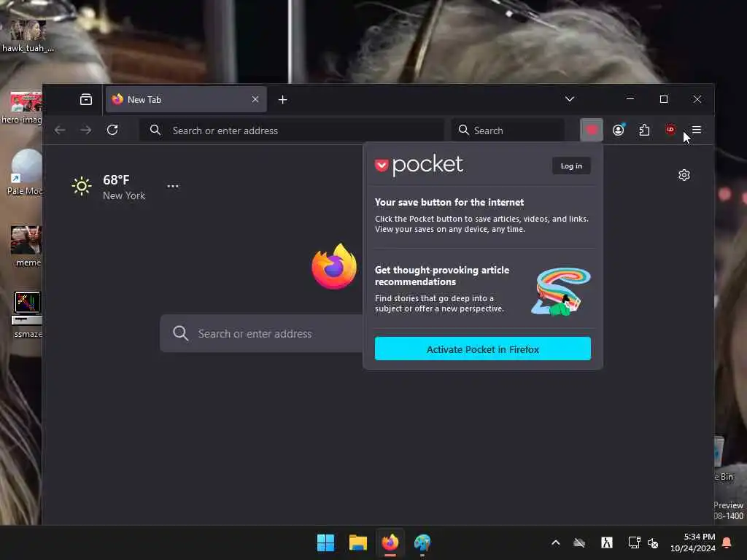The image size is (747, 560).
Task: Open weather widget options menu
Action: pos(172,186)
